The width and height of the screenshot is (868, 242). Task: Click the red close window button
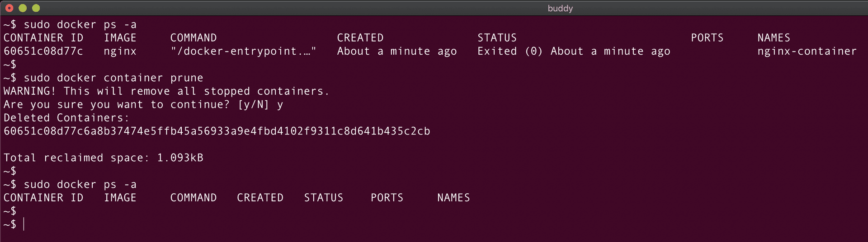9,8
